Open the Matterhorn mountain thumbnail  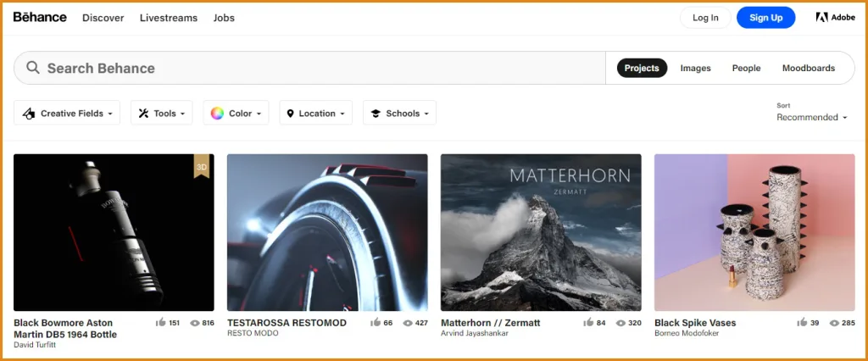point(541,232)
